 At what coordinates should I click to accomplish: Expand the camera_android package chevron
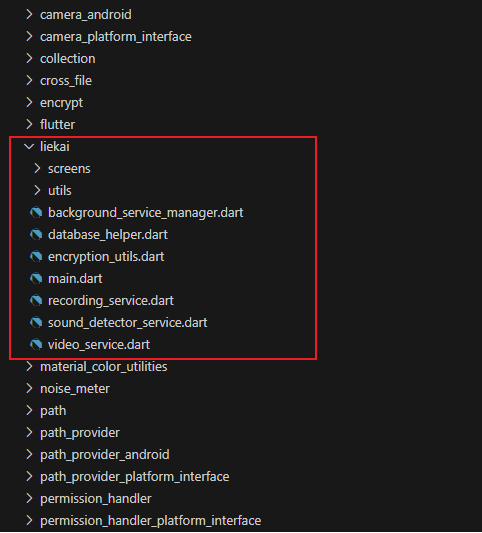click(30, 15)
